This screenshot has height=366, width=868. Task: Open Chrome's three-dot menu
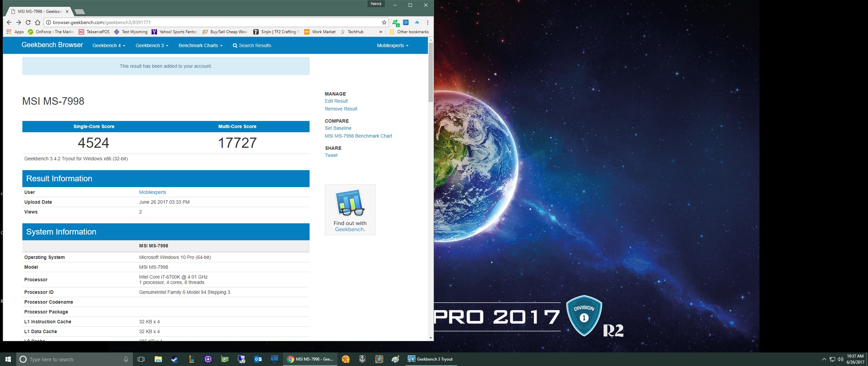tap(428, 22)
